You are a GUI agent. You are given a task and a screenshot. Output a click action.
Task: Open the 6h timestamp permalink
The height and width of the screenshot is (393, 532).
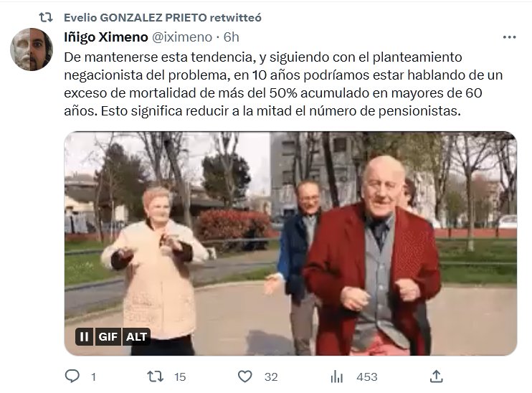point(231,37)
